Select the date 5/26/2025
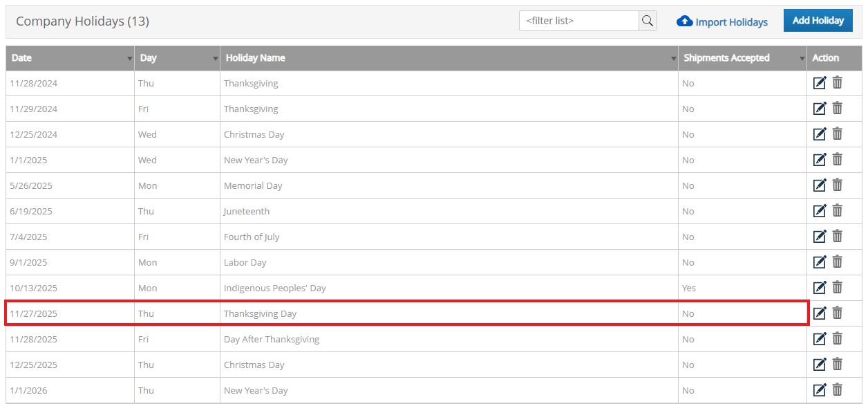Image resolution: width=868 pixels, height=413 pixels. [31, 185]
